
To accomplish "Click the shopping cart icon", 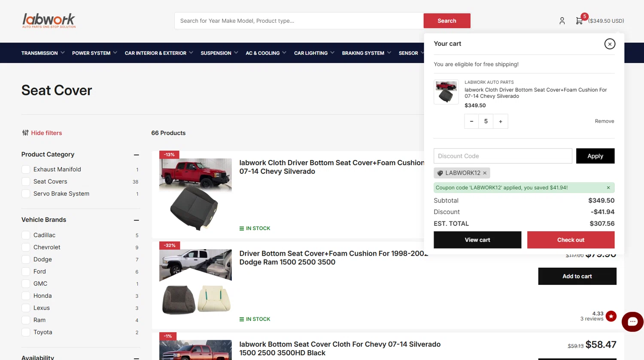I will click(x=579, y=21).
